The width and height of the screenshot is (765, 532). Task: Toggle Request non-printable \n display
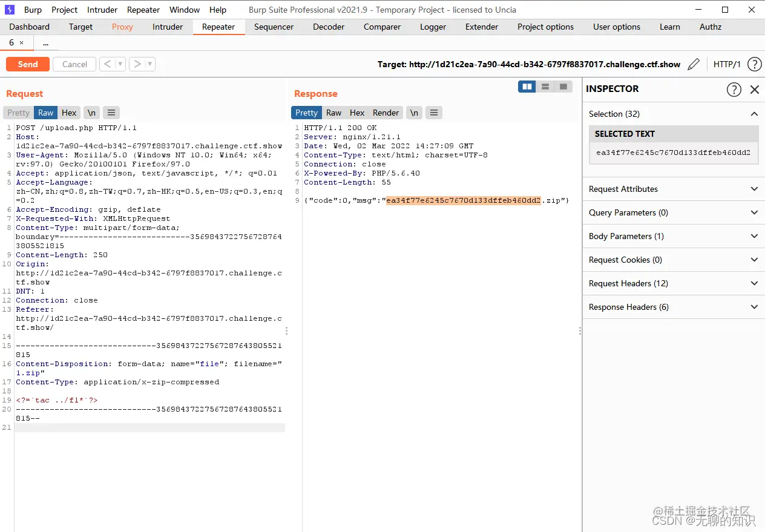click(x=91, y=113)
